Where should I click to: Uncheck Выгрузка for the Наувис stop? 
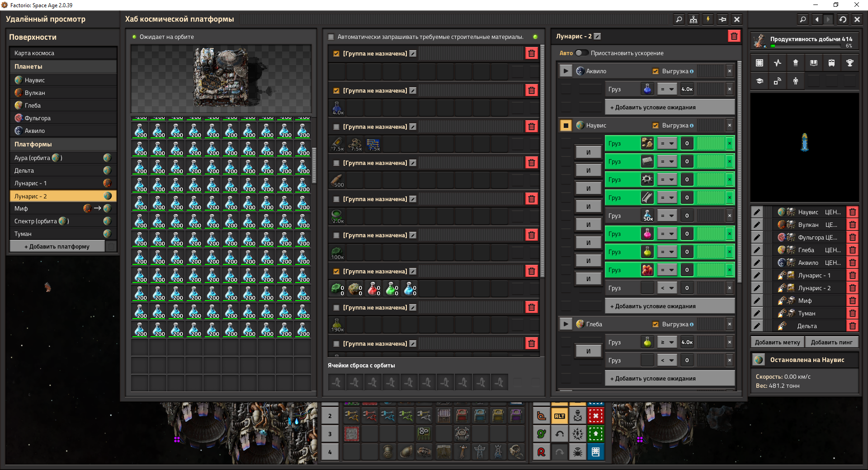[656, 125]
